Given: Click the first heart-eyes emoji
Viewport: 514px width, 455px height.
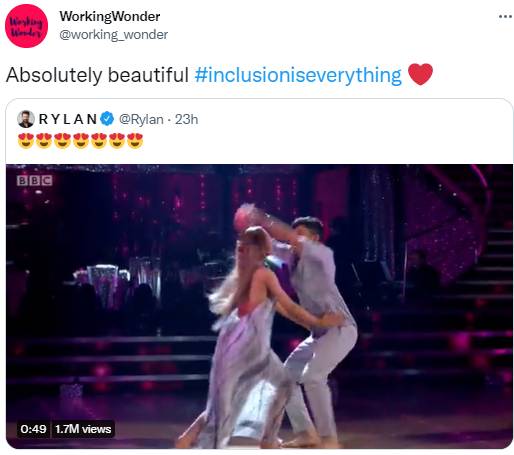Looking at the screenshot, I should pyautogui.click(x=26, y=140).
